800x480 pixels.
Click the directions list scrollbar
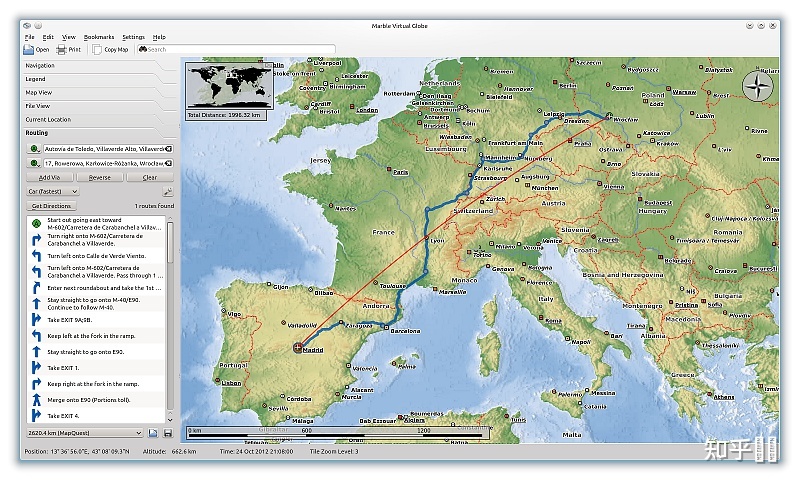[x=170, y=242]
